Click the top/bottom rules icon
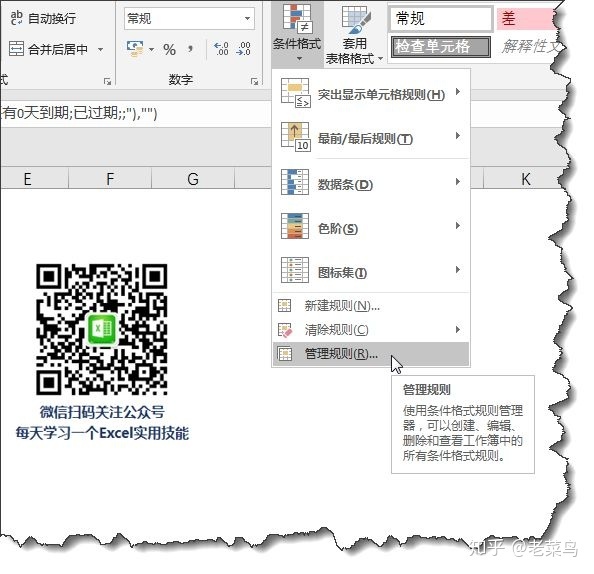 [295, 137]
